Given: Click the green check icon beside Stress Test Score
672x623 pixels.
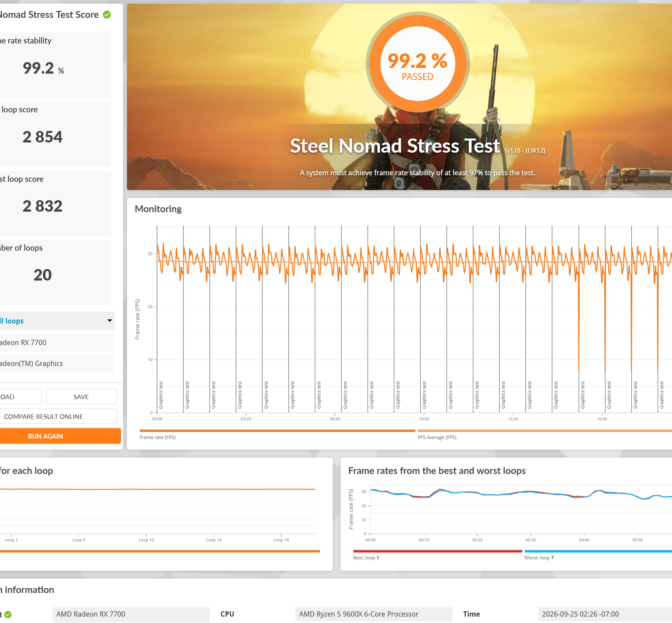Looking at the screenshot, I should click(107, 14).
